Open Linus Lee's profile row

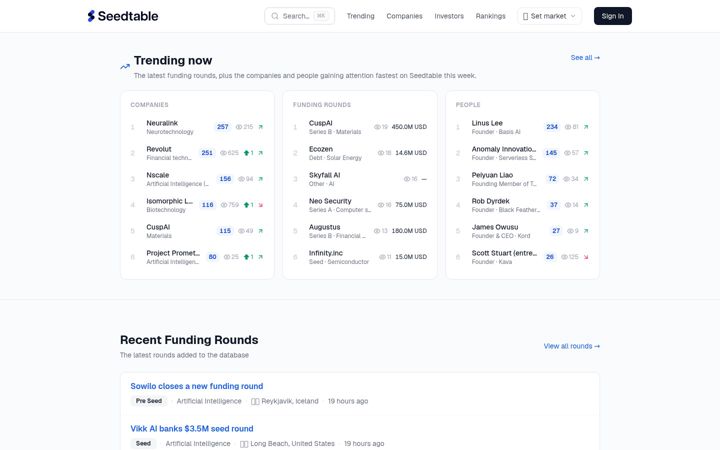(x=523, y=127)
